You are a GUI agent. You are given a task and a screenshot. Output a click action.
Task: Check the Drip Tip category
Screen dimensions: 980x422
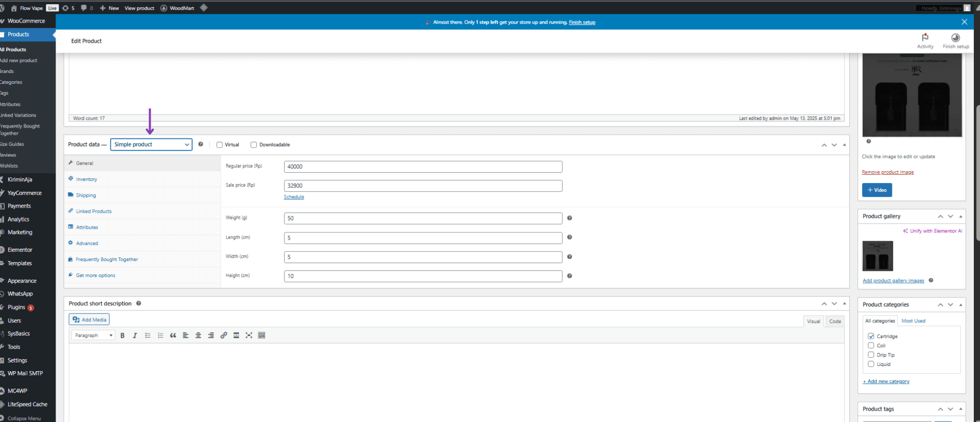pyautogui.click(x=871, y=355)
